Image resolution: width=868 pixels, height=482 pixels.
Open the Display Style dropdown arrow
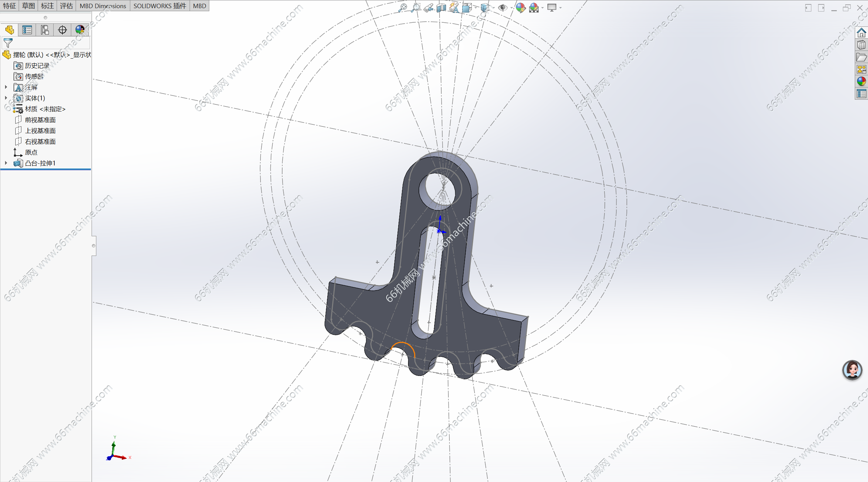click(494, 7)
